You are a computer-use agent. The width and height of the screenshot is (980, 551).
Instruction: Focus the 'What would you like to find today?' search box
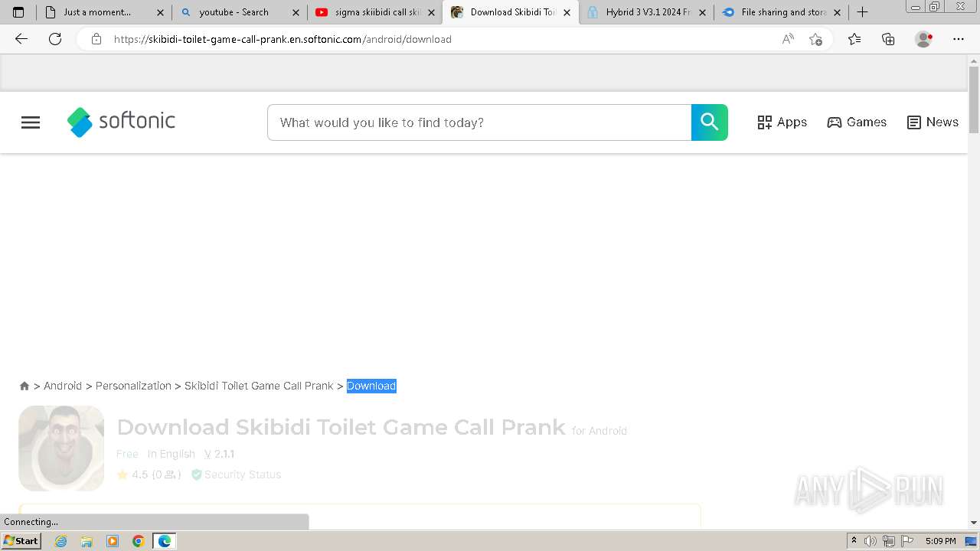click(479, 122)
